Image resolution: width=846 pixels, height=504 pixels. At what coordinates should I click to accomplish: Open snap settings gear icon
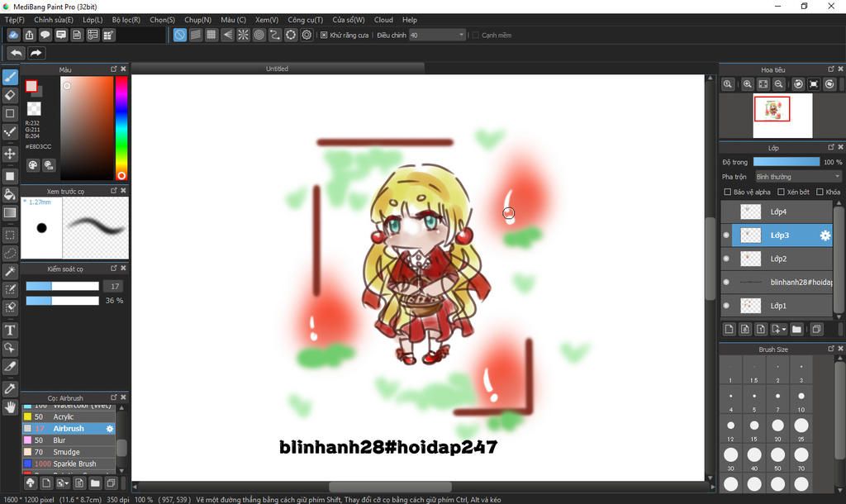click(307, 35)
